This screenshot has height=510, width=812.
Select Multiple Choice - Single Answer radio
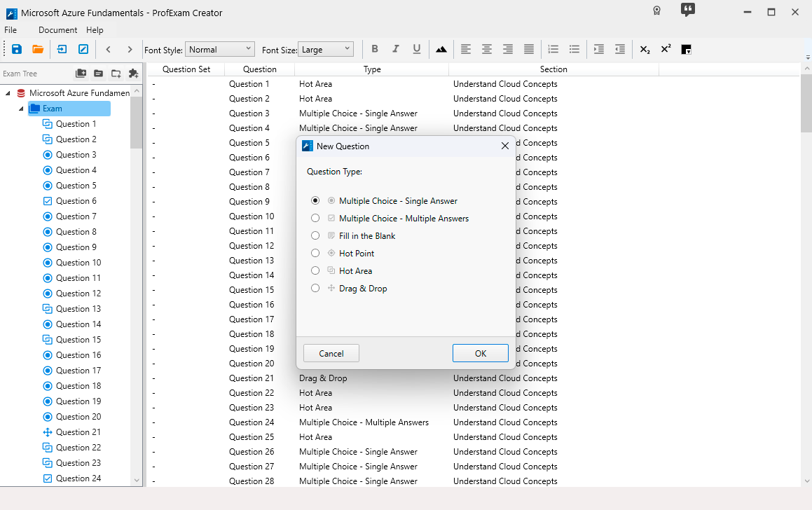pos(315,200)
